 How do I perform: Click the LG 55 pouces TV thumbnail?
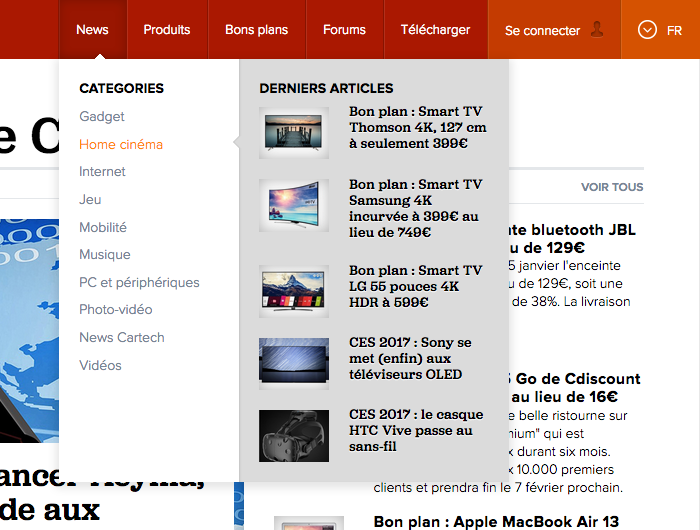coord(294,291)
